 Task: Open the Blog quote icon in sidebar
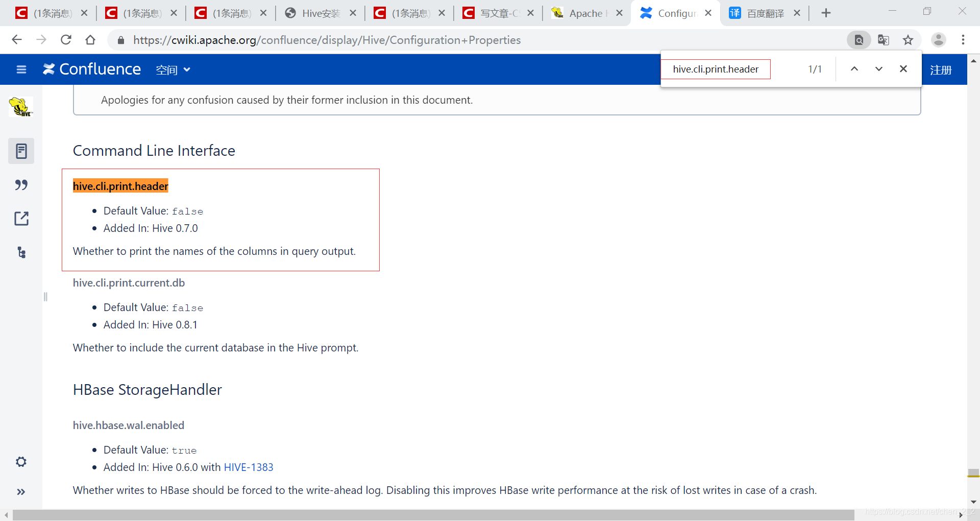(x=21, y=185)
